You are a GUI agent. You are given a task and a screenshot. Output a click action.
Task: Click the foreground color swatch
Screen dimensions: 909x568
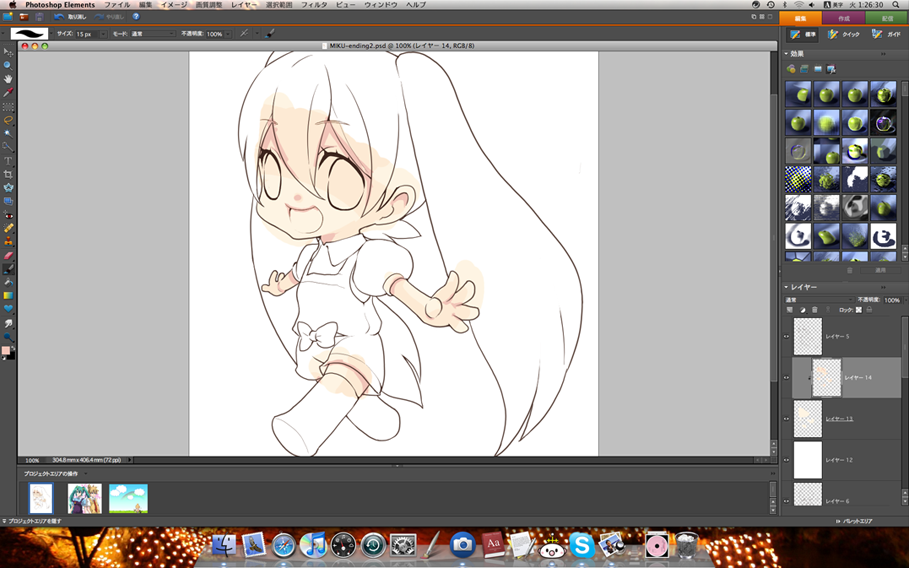point(6,351)
